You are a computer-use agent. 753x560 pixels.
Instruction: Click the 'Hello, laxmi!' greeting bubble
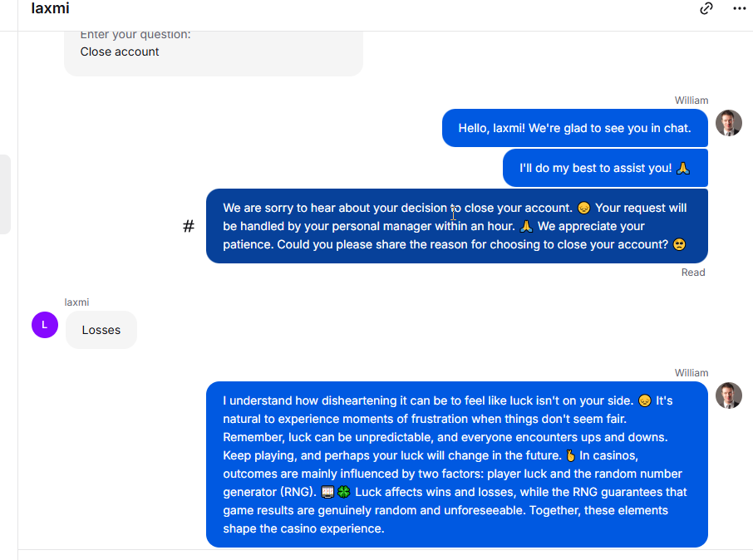point(575,128)
